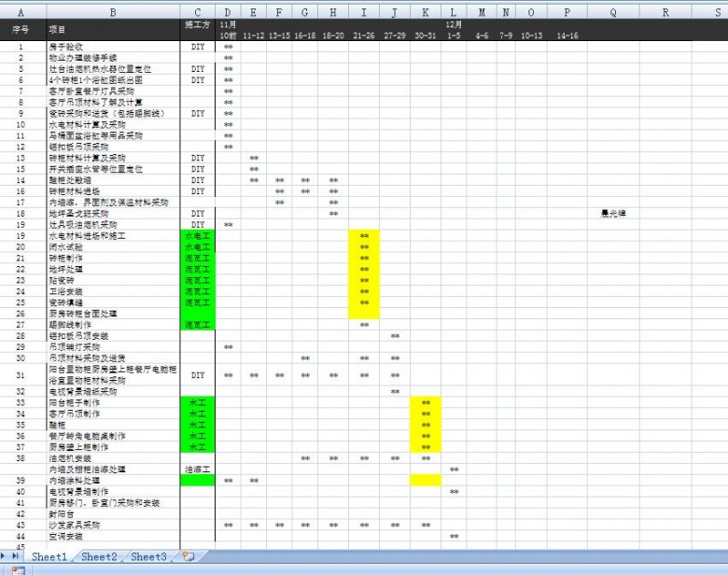Select column Q by its header

coord(613,12)
